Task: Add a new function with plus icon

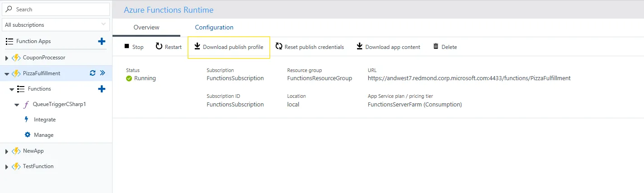Action: pos(102,89)
